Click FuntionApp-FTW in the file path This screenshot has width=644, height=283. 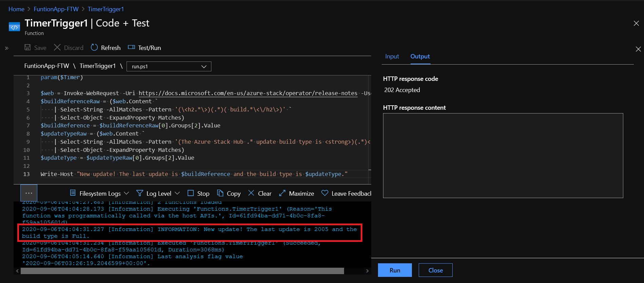(x=46, y=66)
